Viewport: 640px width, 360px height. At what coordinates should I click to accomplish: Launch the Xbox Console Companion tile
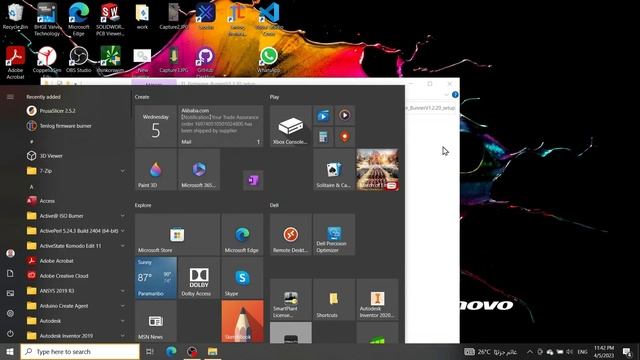tap(290, 126)
